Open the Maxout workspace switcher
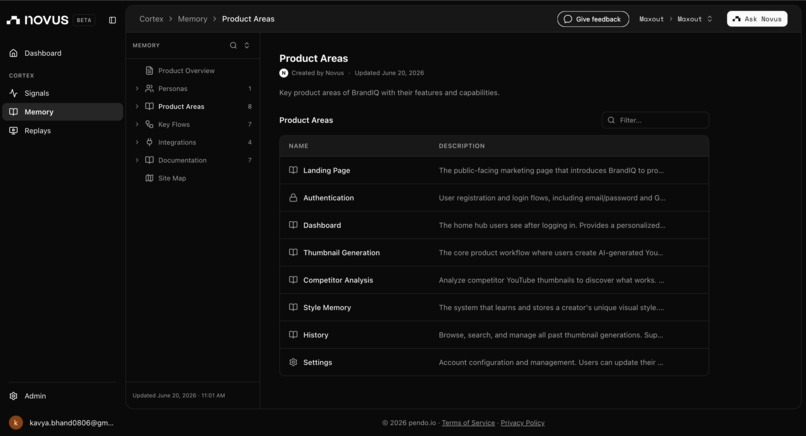The image size is (806, 436). click(x=695, y=19)
